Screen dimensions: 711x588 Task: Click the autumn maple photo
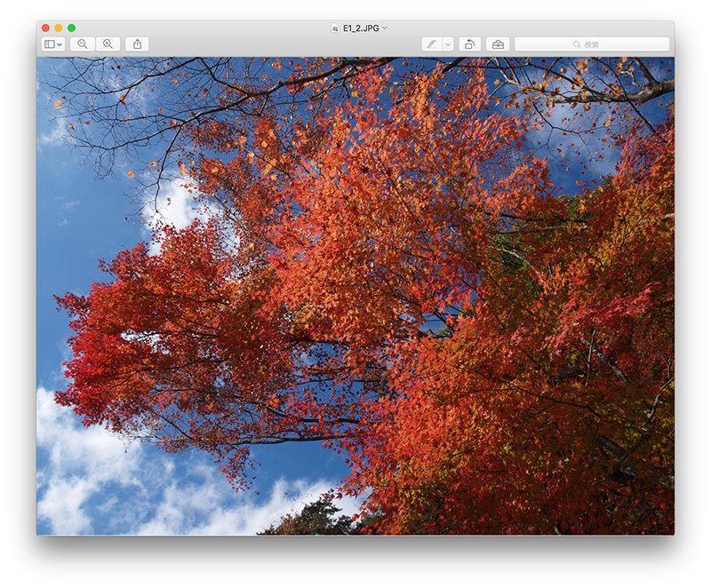point(355,296)
